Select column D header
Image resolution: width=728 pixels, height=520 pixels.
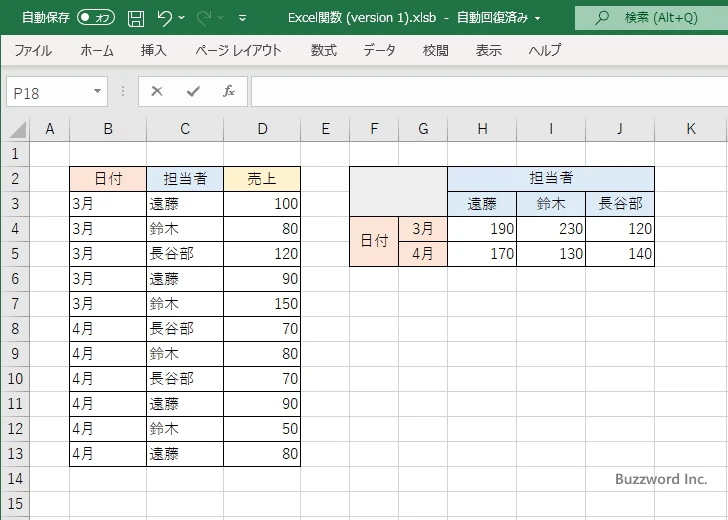[x=262, y=129]
